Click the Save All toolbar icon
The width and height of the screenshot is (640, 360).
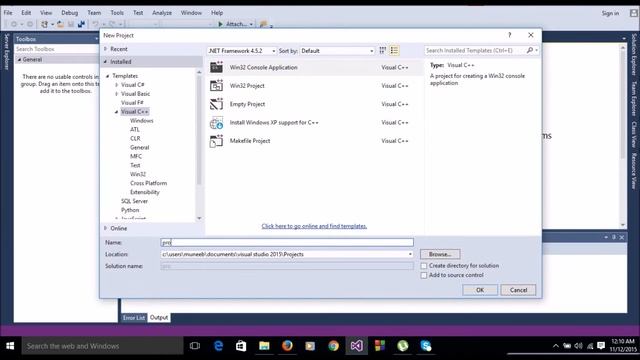81,24
